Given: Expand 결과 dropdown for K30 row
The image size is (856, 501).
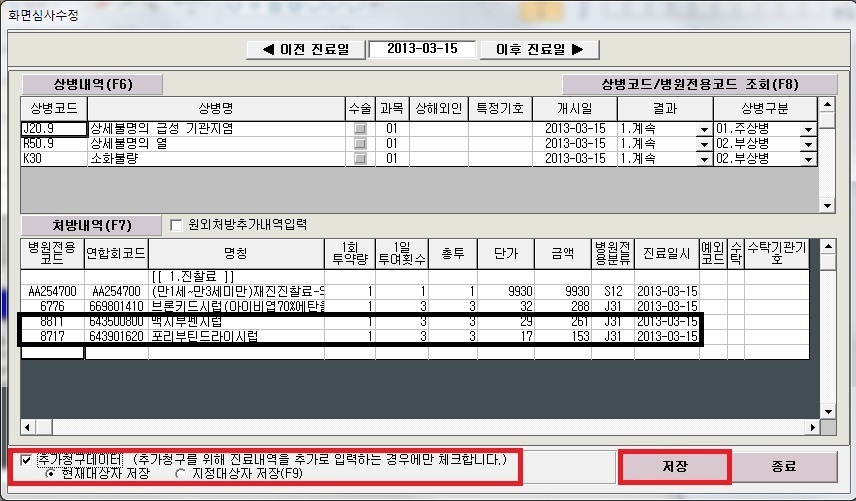Looking at the screenshot, I should pyautogui.click(x=703, y=159).
